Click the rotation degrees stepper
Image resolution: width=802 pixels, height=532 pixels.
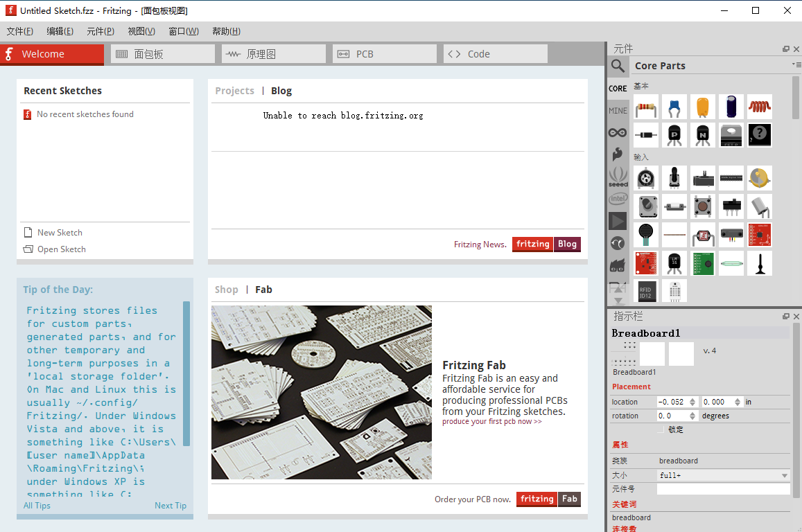coord(692,416)
